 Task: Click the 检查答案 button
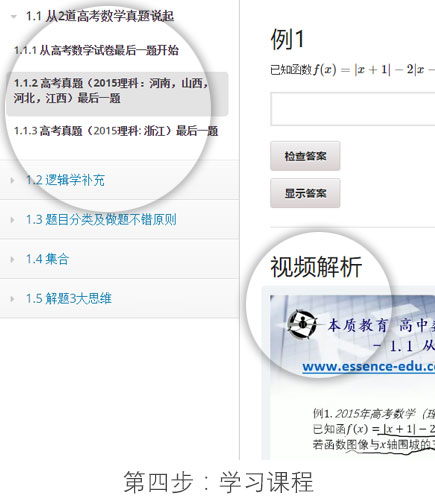(305, 156)
